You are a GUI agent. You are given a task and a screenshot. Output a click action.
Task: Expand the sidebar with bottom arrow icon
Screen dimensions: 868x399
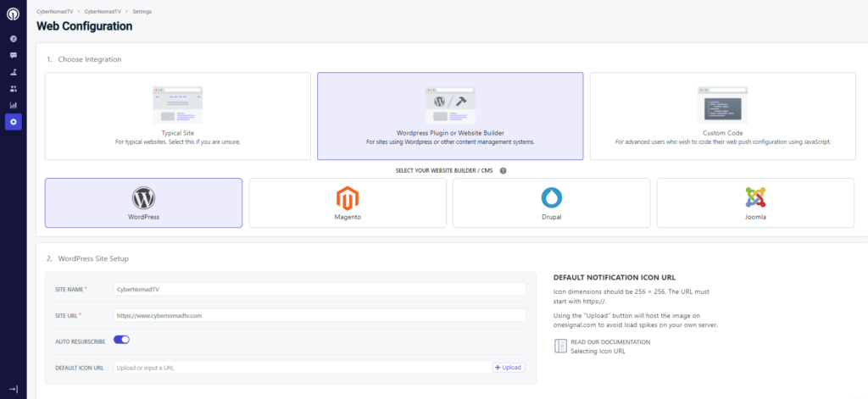click(x=13, y=388)
